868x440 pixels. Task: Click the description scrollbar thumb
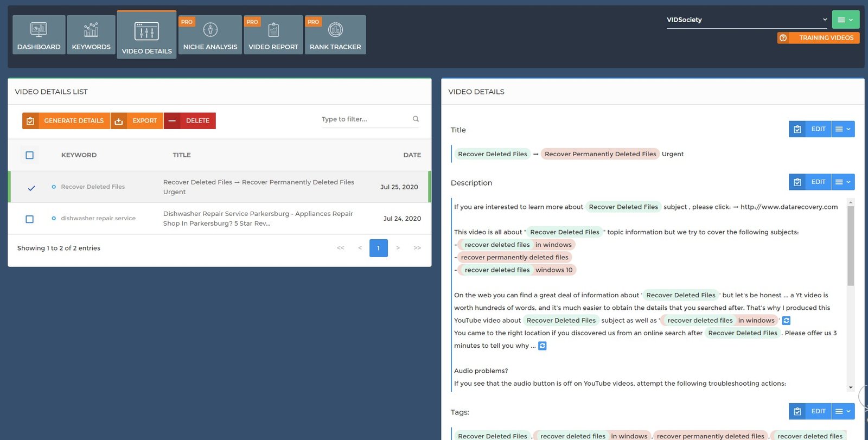pyautogui.click(x=850, y=244)
